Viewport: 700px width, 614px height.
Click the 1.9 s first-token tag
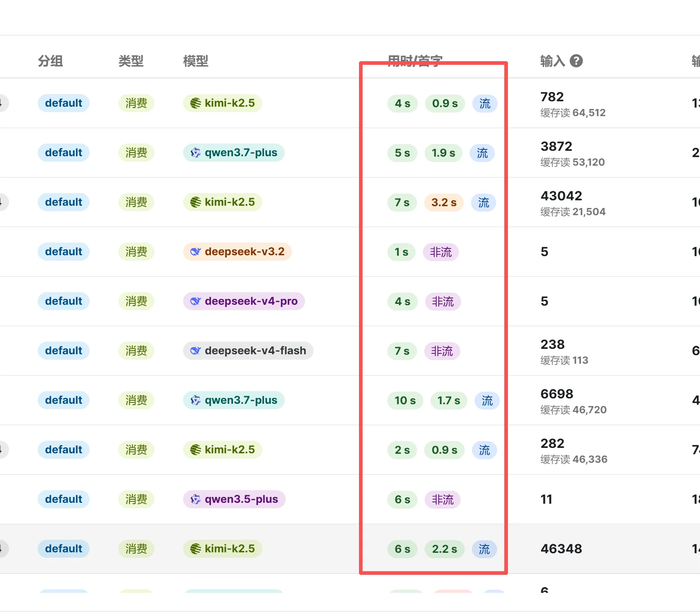click(444, 153)
